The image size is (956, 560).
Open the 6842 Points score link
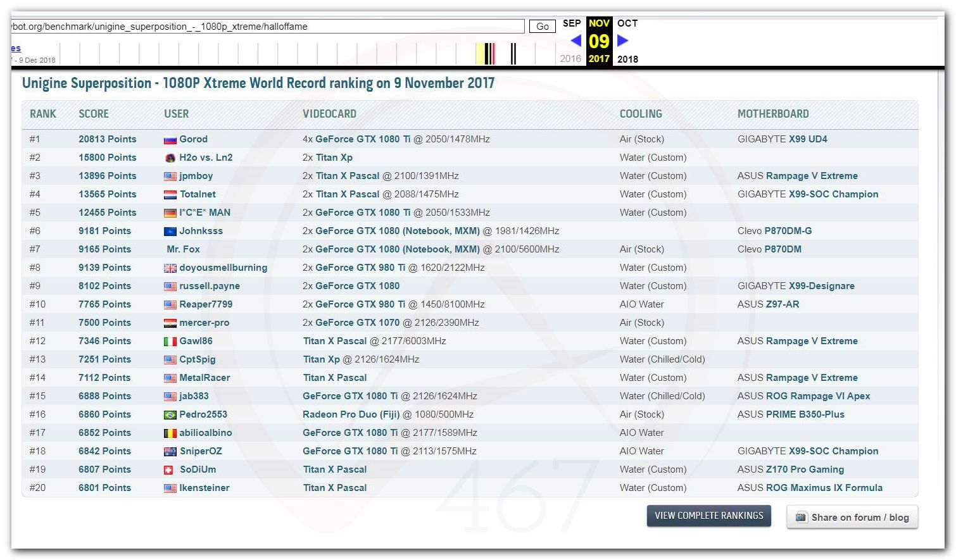104,451
